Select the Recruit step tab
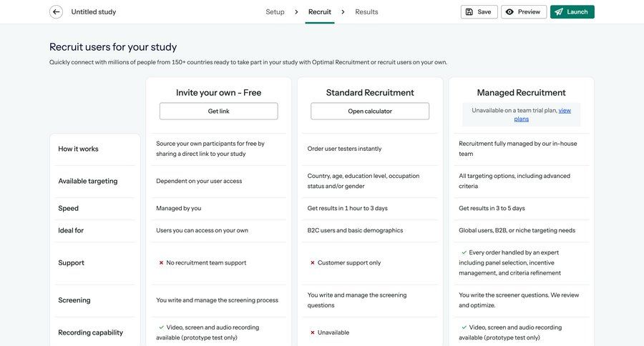The height and width of the screenshot is (346, 644). click(319, 12)
